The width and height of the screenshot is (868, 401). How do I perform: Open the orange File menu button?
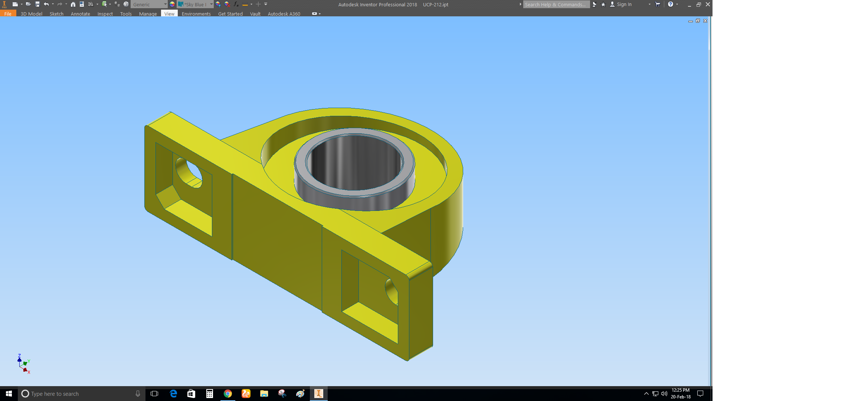(x=8, y=14)
